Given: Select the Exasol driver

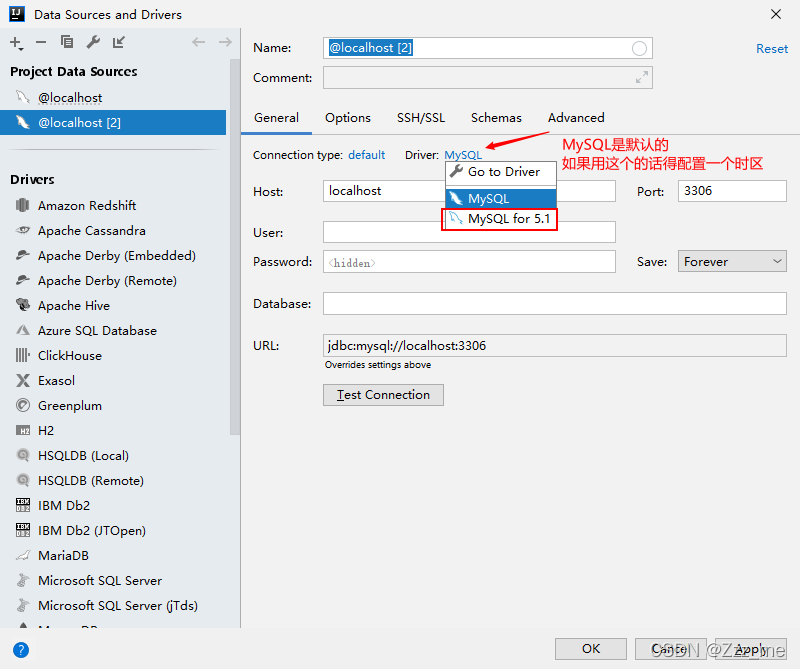Looking at the screenshot, I should point(56,381).
